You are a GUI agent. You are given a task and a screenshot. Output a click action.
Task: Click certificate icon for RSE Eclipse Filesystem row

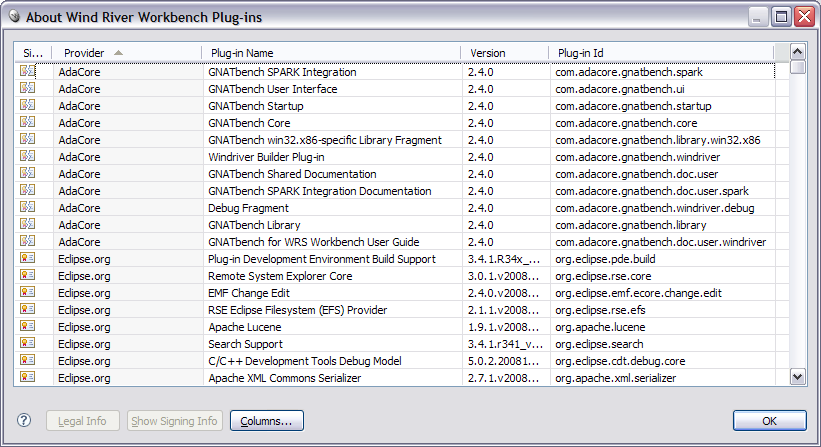point(28,309)
